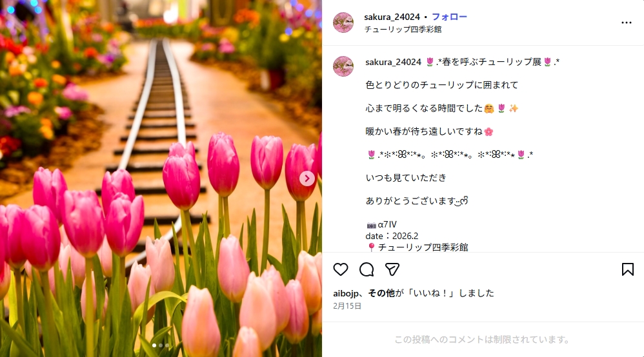Screen dimensions: 644x357
Task: Click sakura_24024 username in the caption
Action: coord(393,62)
